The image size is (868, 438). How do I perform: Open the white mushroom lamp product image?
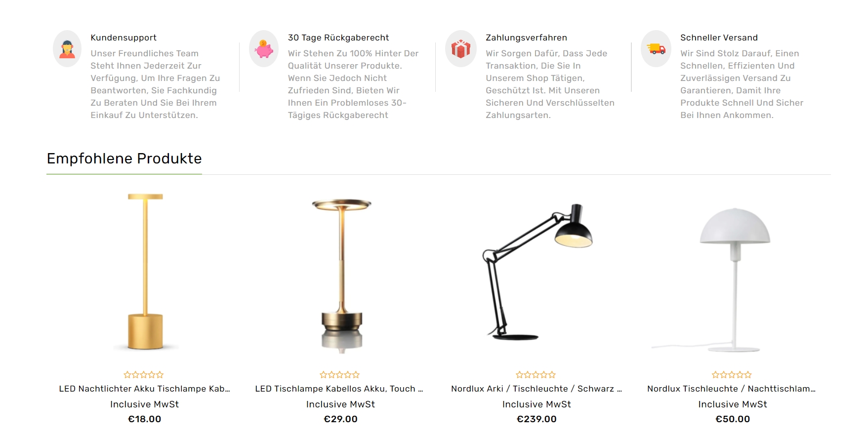pyautogui.click(x=733, y=279)
